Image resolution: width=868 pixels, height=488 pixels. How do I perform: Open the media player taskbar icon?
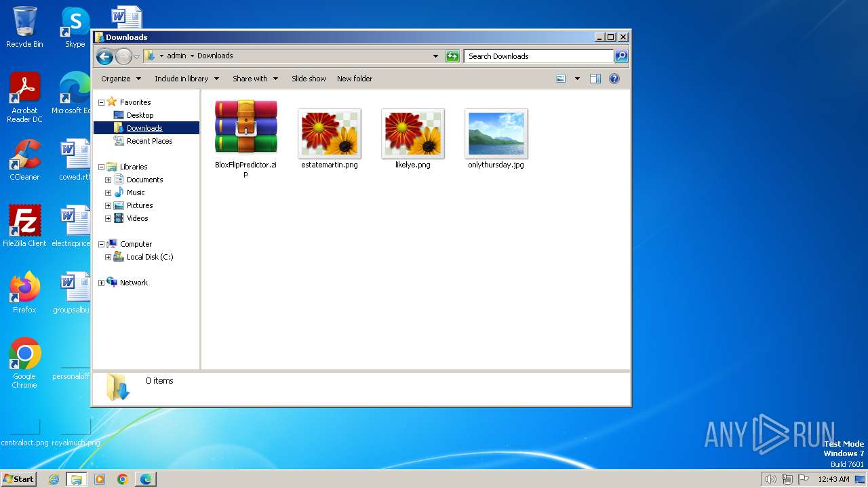point(100,479)
